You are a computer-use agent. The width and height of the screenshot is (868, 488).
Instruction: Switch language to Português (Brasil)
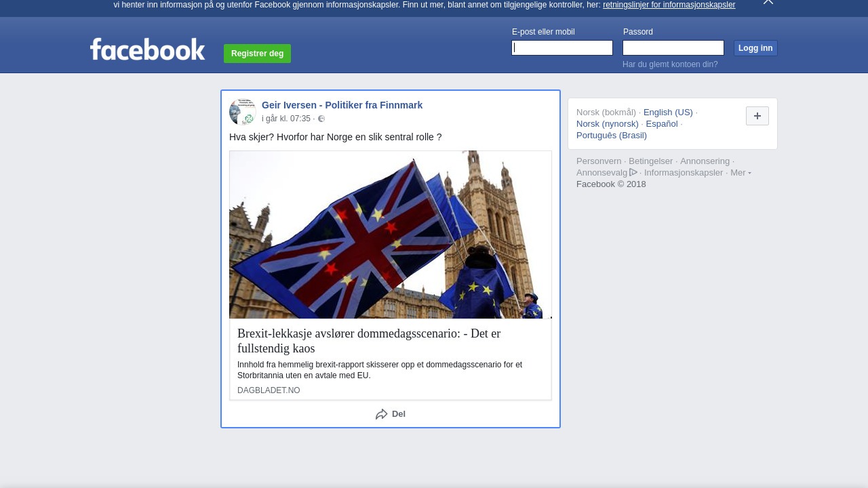(612, 136)
